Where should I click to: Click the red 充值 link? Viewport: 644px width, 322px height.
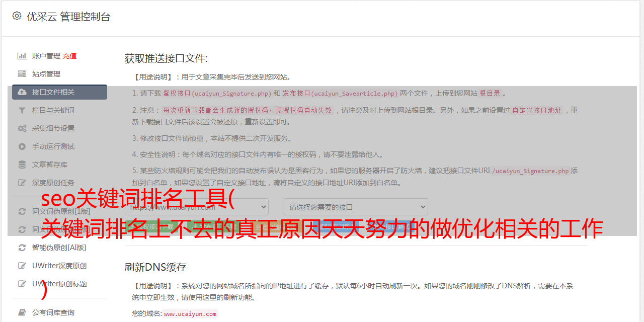tap(69, 56)
